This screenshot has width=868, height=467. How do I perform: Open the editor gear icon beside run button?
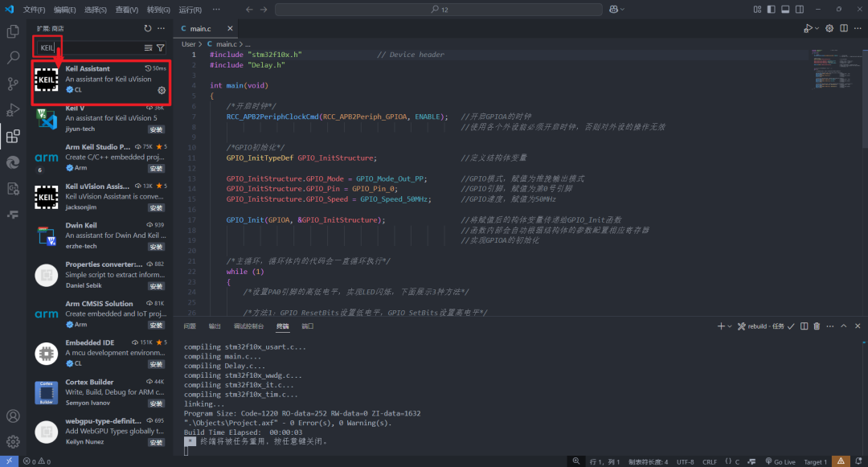tap(829, 28)
